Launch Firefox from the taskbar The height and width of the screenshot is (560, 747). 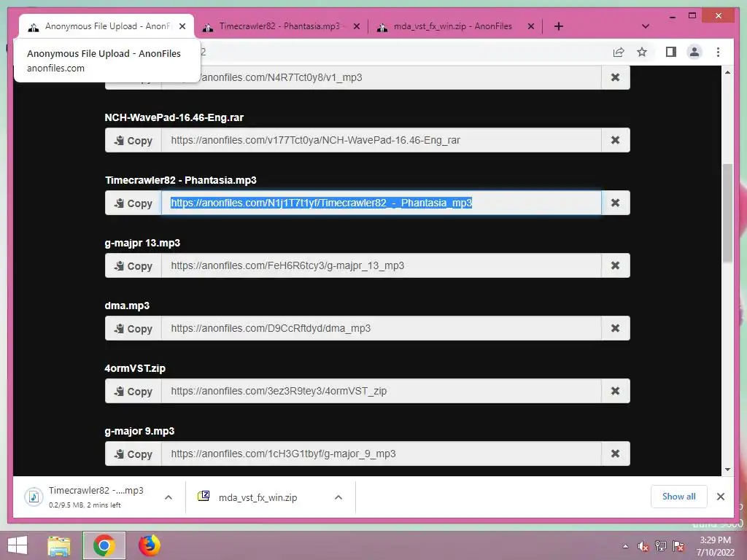point(149,545)
